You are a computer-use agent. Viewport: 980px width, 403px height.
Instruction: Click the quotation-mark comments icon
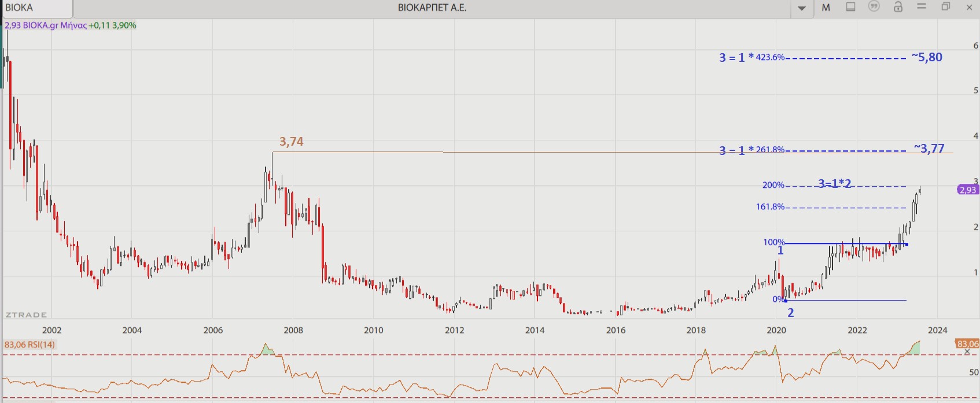click(x=874, y=6)
